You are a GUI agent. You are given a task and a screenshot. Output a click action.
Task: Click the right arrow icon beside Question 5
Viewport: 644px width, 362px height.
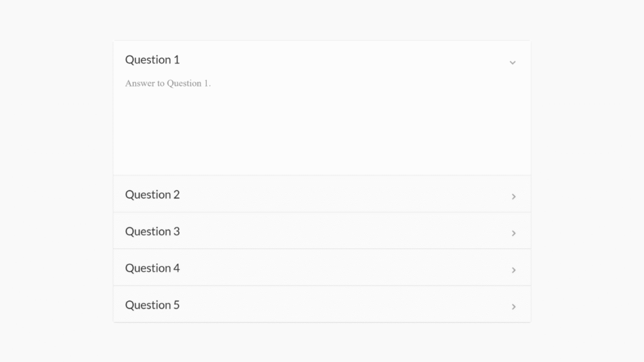[x=514, y=306]
